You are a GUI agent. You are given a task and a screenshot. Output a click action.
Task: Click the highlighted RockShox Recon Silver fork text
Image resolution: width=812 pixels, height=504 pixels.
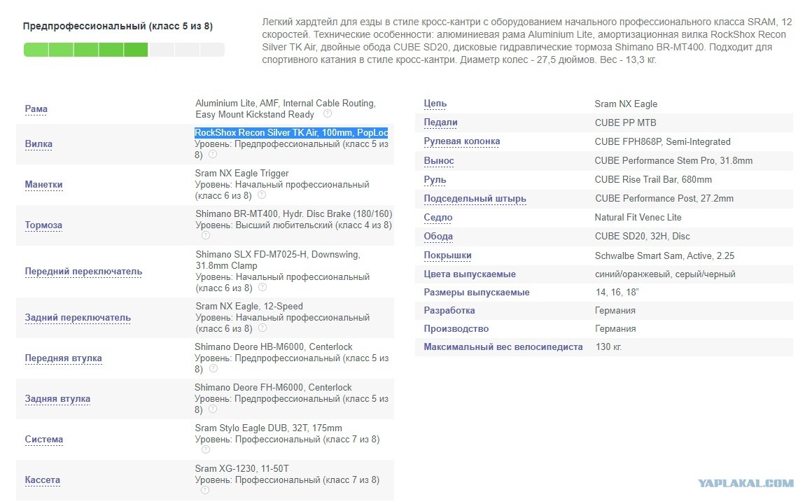coord(292,132)
